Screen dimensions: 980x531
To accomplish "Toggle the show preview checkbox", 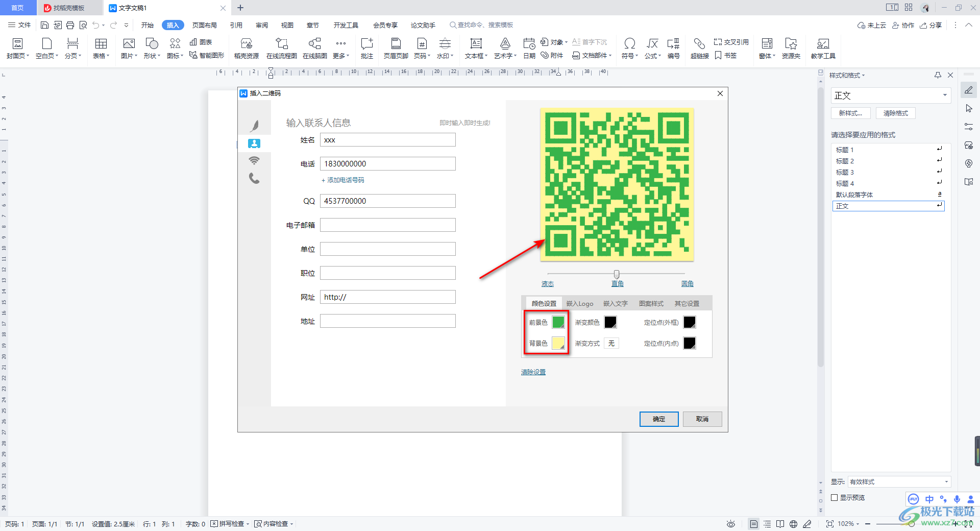I will (835, 497).
